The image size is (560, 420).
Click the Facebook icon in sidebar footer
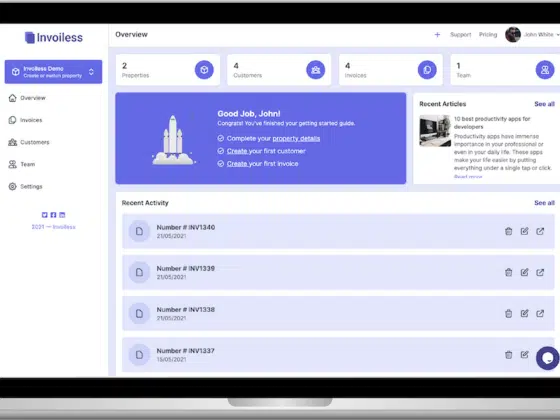click(53, 215)
